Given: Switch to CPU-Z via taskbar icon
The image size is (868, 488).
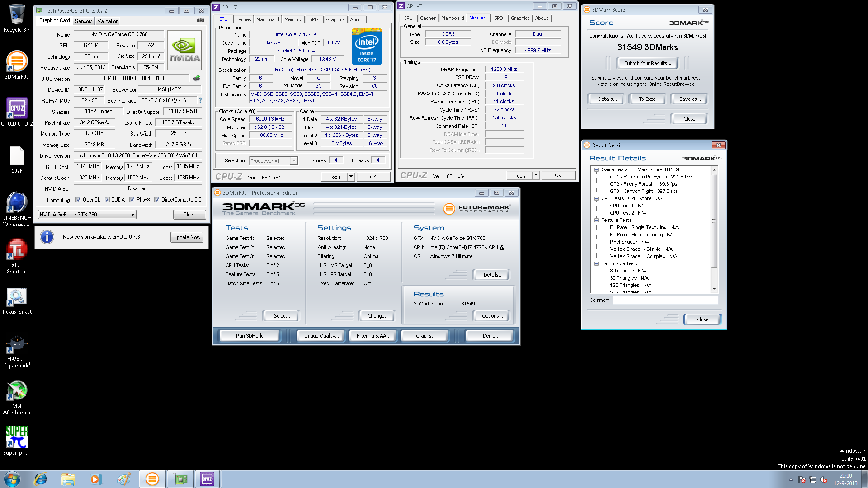Looking at the screenshot, I should pyautogui.click(x=207, y=479).
